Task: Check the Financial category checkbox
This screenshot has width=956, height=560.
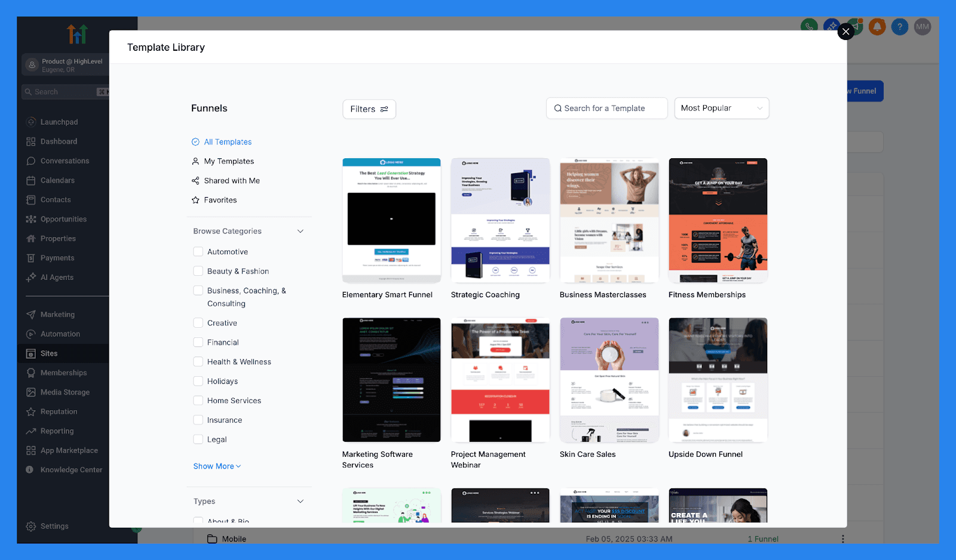Action: 198,342
